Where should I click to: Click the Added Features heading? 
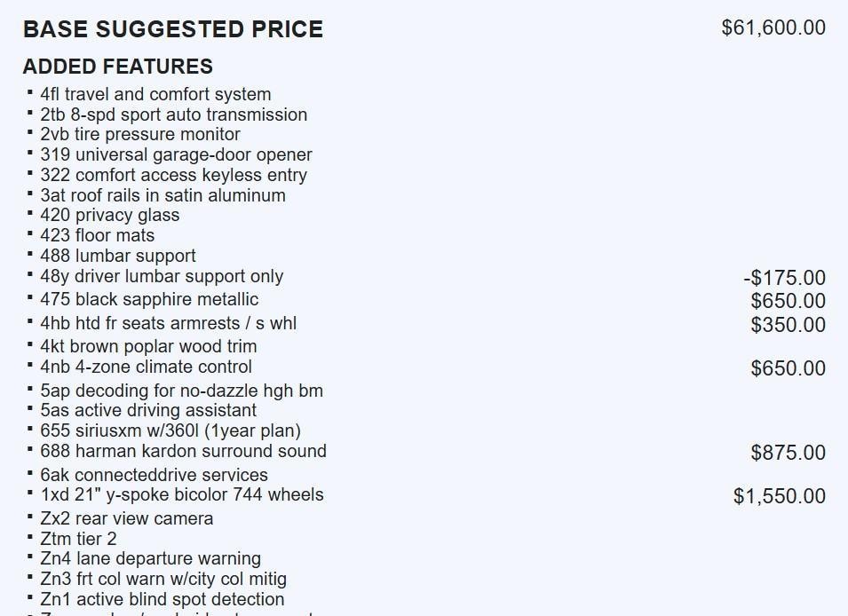118,67
